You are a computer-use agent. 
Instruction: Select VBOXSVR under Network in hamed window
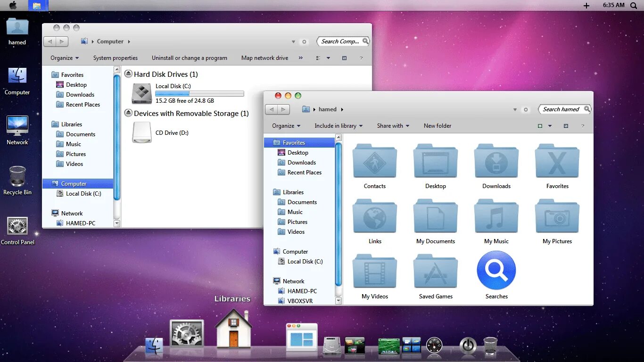(300, 301)
